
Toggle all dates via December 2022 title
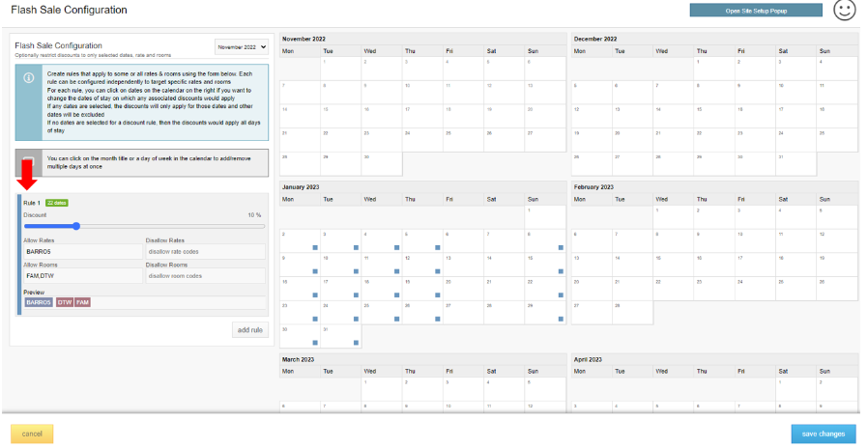[595, 40]
